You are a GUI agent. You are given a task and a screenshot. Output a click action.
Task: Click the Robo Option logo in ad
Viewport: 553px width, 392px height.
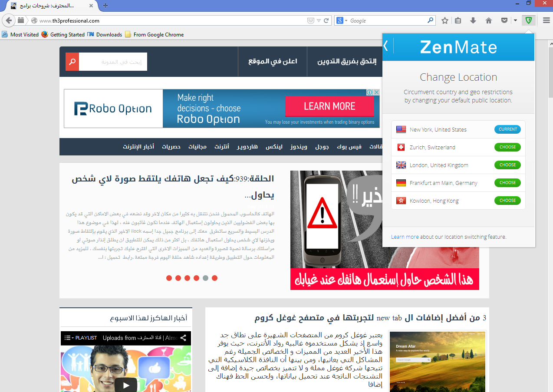(113, 109)
